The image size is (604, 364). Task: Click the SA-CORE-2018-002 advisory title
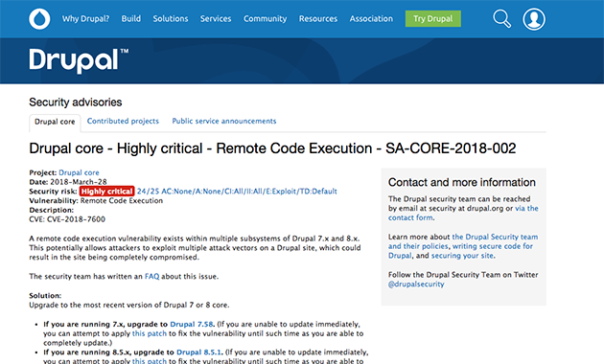[x=272, y=148]
